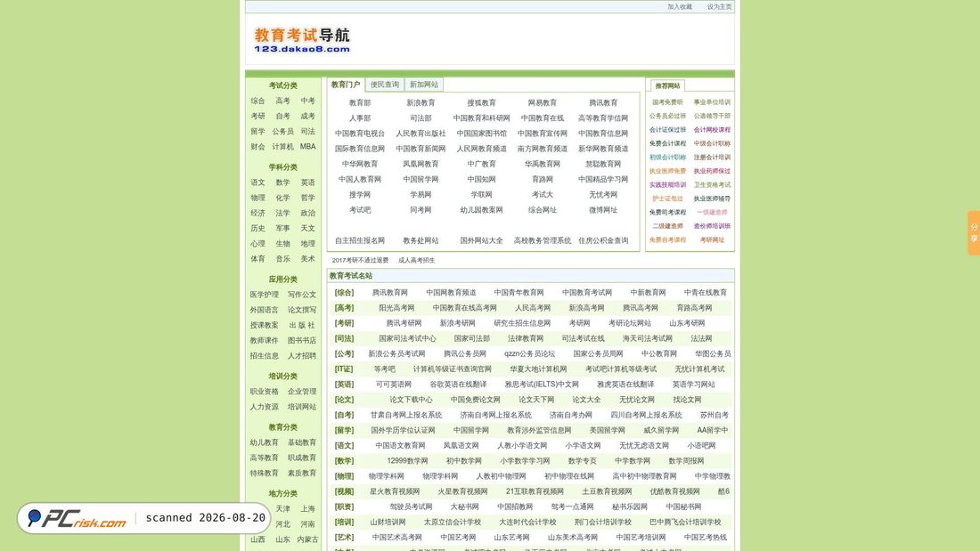Viewport: 980px width, 551px height.
Task: Open 医学护理 under 应用分类
Action: click(265, 295)
